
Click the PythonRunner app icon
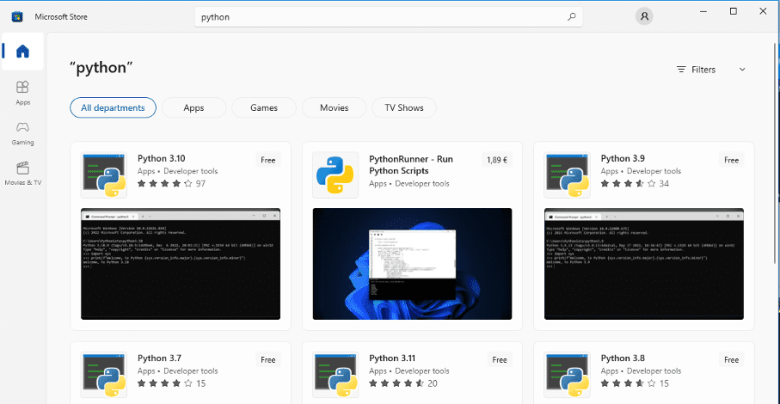coord(335,175)
